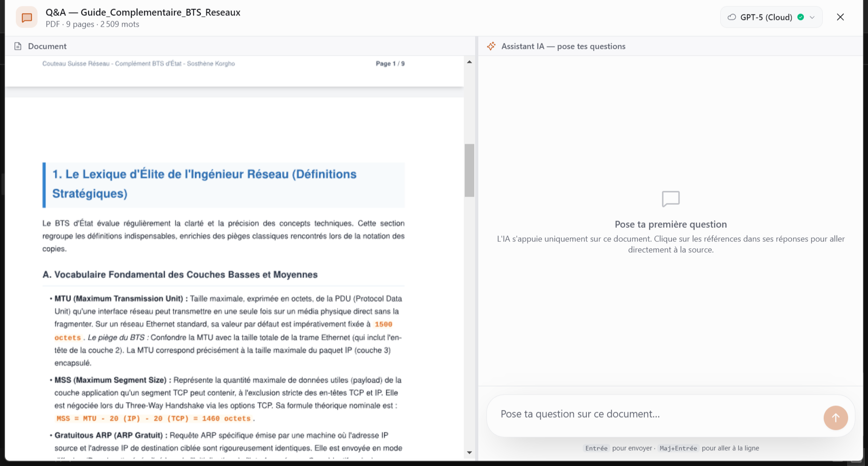Click the Document panel page icon

click(18, 46)
